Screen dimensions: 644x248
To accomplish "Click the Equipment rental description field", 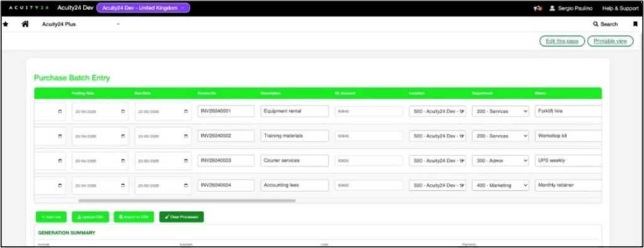I will point(294,111).
